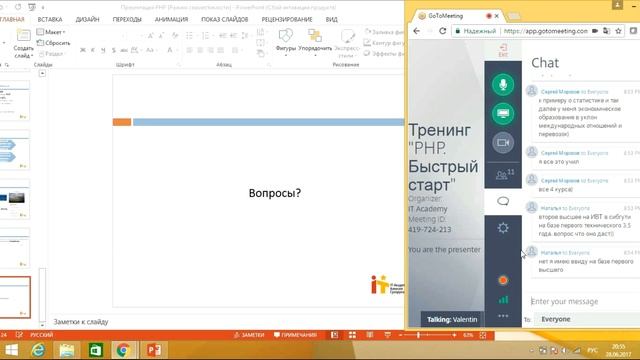Click the bulleted list icon
This screenshot has width=640, height=360.
pos(189,36)
